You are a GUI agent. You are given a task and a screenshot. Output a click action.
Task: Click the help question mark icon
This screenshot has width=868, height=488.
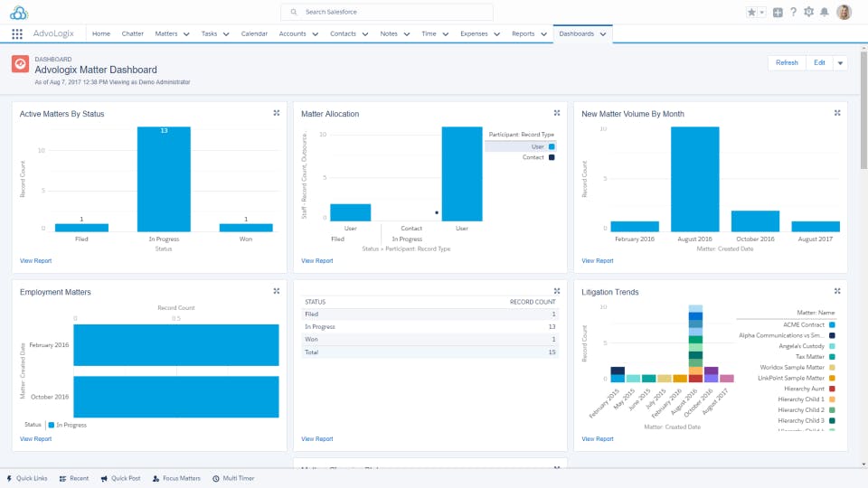793,12
